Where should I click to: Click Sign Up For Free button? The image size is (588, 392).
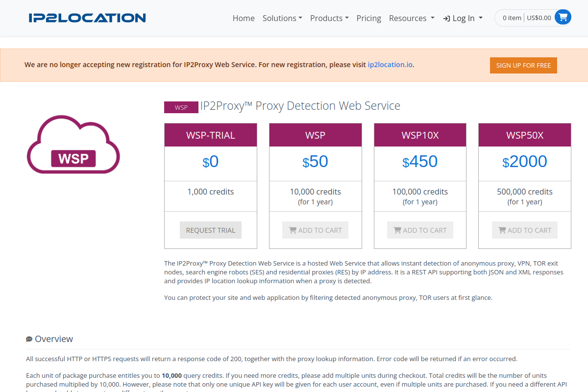coord(523,65)
